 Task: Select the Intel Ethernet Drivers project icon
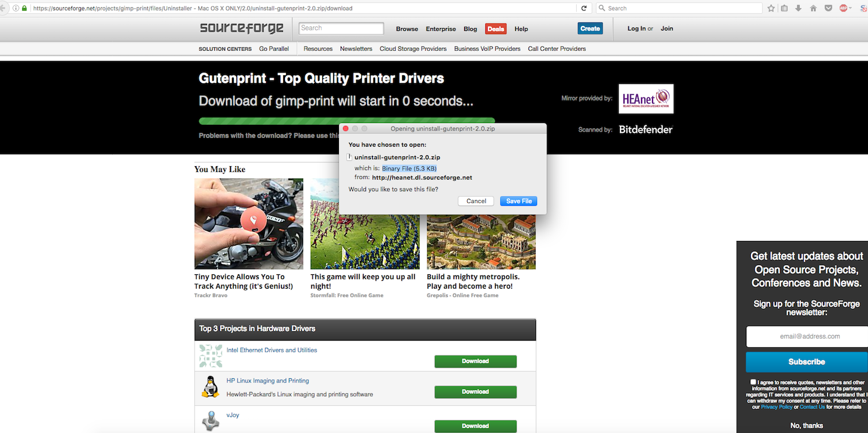[x=211, y=356]
